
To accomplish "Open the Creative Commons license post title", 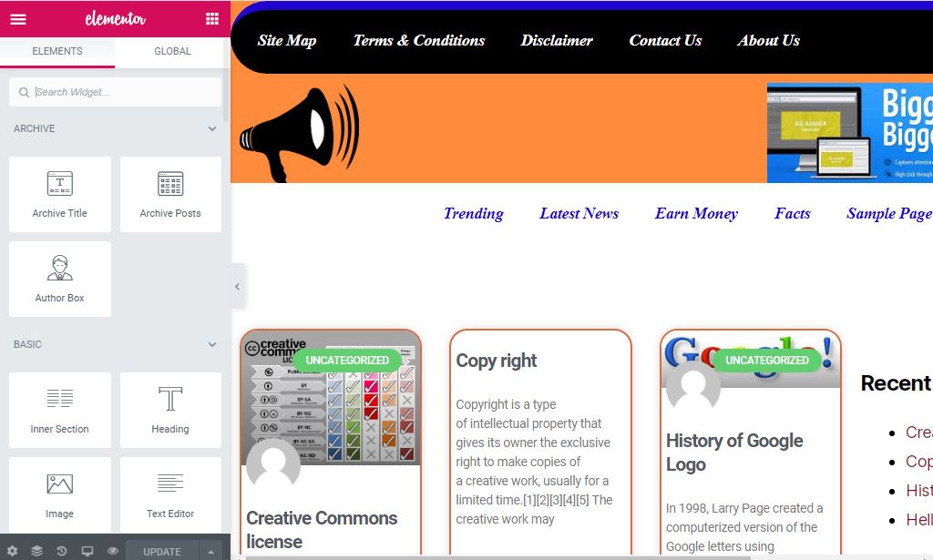I will point(322,529).
